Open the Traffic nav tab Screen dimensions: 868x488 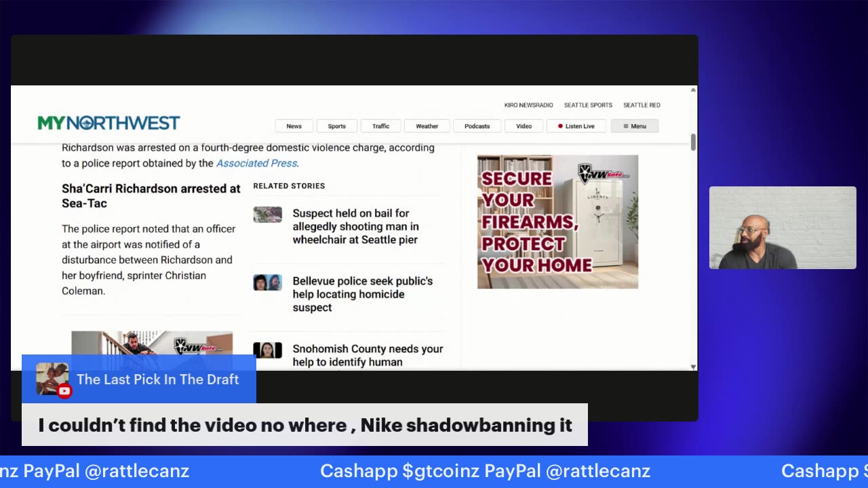coord(380,126)
